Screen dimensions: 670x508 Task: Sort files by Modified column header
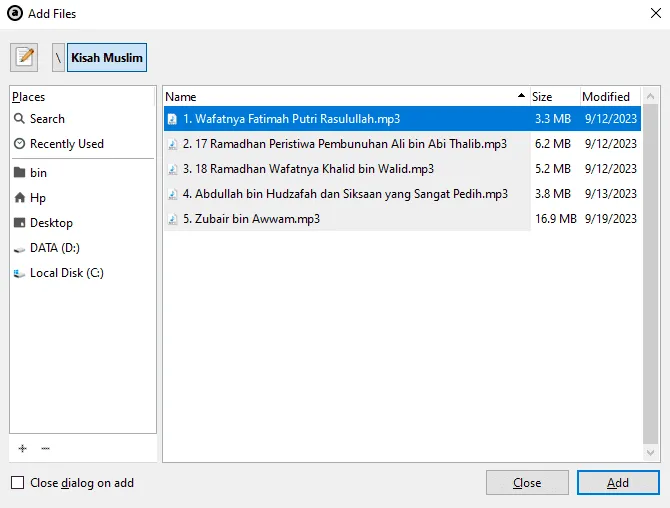pyautogui.click(x=610, y=97)
